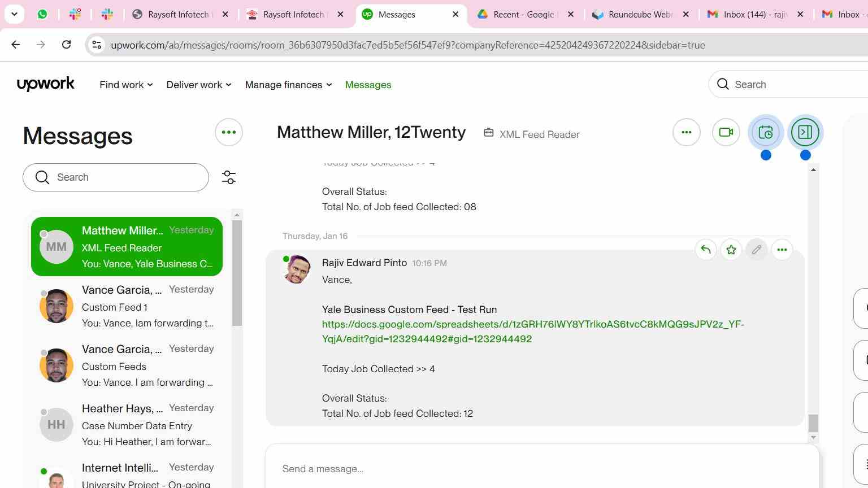Click 'Total No. of Job feed Collected: 12' text
This screenshot has height=488, width=868.
[x=397, y=413]
